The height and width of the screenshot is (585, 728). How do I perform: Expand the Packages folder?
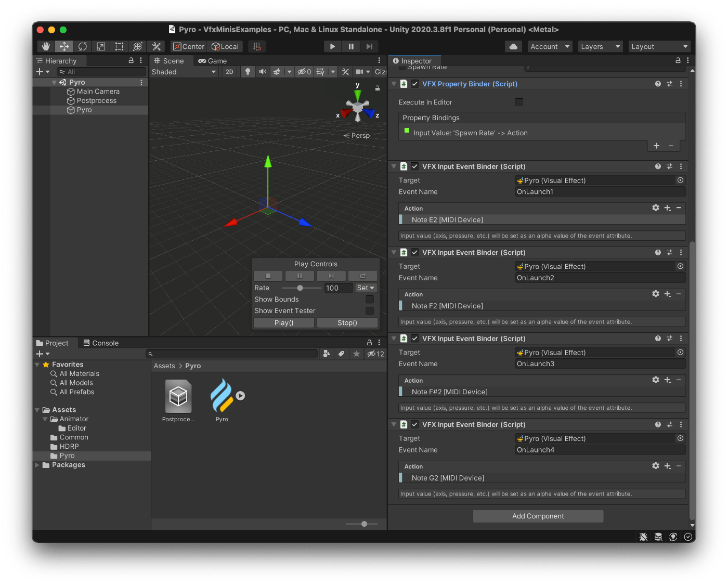click(x=37, y=465)
